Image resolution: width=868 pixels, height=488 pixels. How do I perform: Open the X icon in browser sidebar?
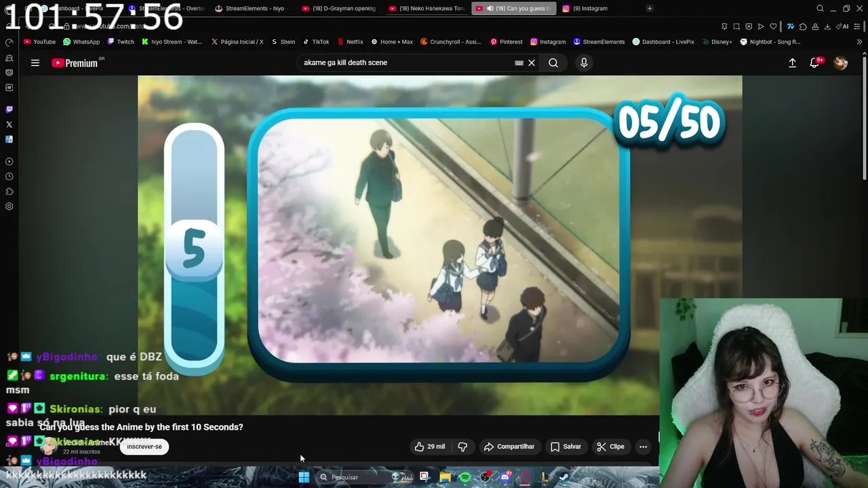tap(9, 125)
